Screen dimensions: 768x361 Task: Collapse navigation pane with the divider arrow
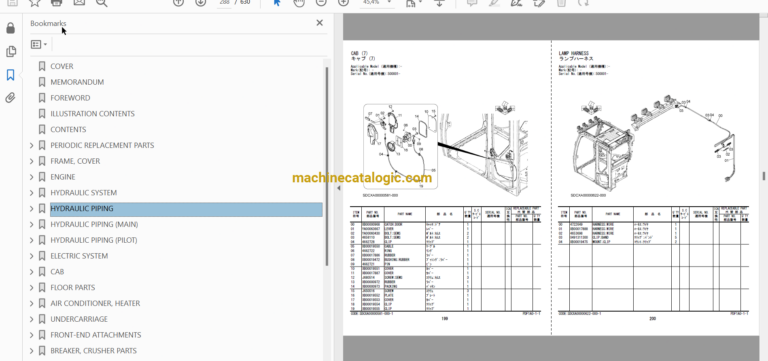[x=338, y=188]
